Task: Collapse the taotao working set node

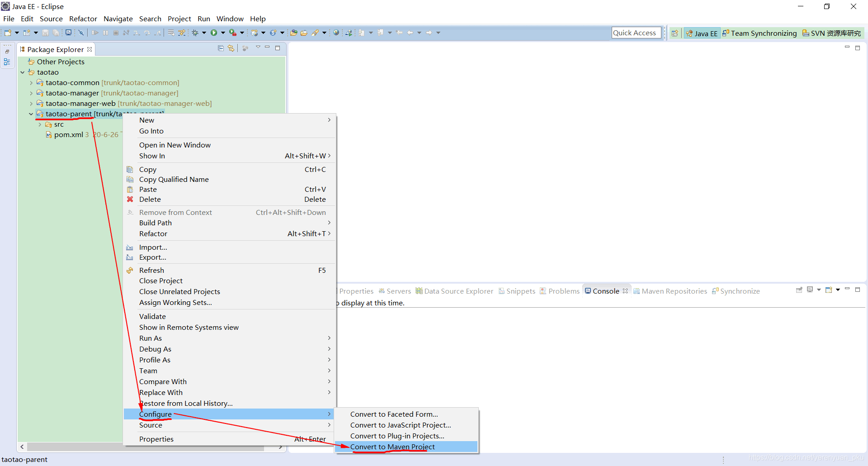Action: click(22, 72)
